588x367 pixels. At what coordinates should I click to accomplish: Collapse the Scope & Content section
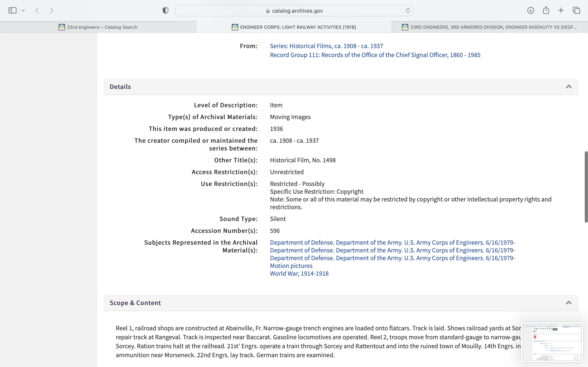569,303
